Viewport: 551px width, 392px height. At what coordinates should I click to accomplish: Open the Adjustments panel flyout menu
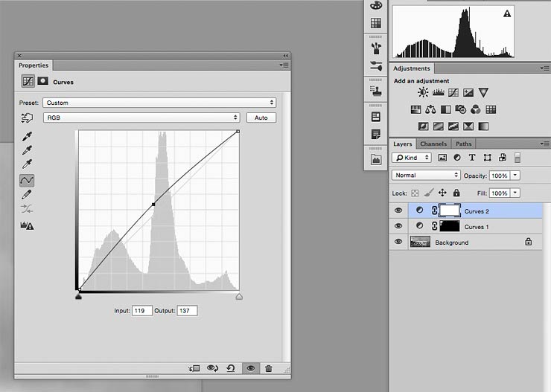(x=544, y=68)
